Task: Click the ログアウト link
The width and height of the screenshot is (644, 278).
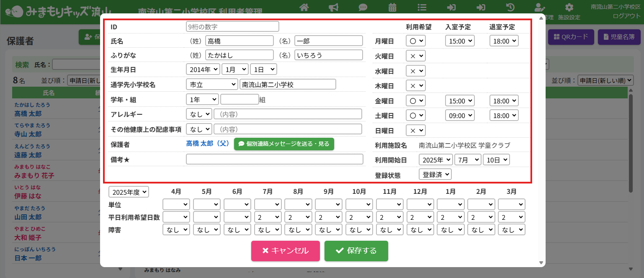Action: coord(626,16)
